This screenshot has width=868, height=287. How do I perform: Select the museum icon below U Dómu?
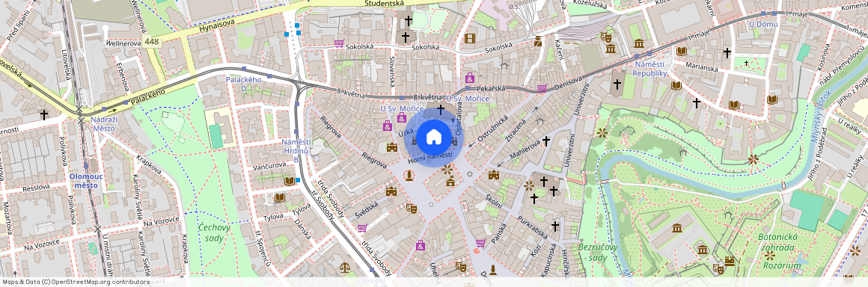(x=639, y=43)
